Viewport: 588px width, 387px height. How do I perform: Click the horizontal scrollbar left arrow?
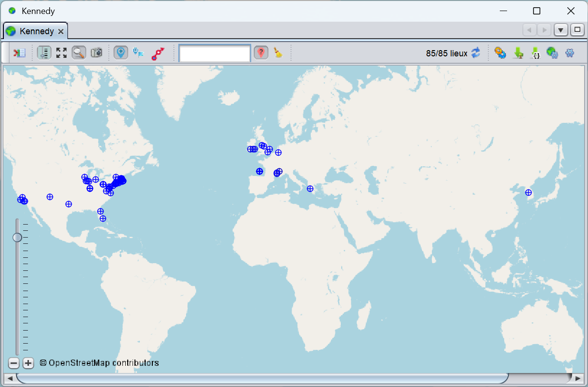(10, 378)
